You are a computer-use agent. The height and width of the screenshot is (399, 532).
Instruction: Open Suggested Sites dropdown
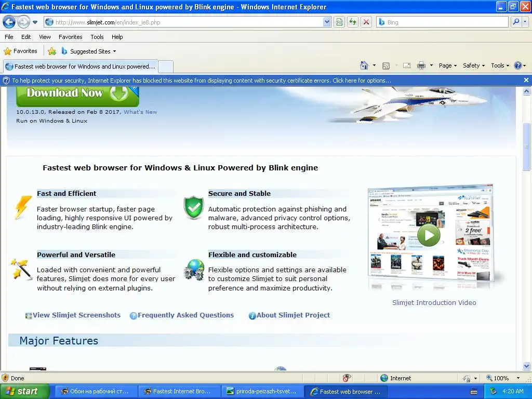pos(89,51)
